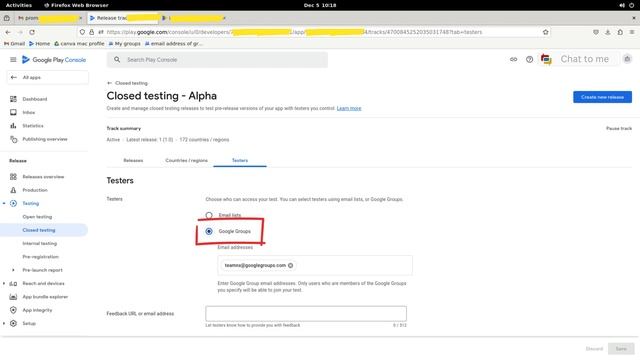Open the hamburger navigation menu

point(13,60)
